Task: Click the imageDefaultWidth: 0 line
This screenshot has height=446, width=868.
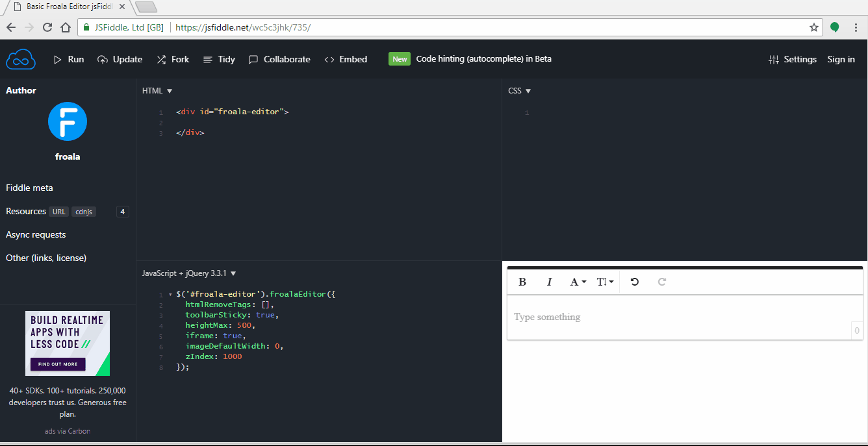Action: [x=235, y=346]
